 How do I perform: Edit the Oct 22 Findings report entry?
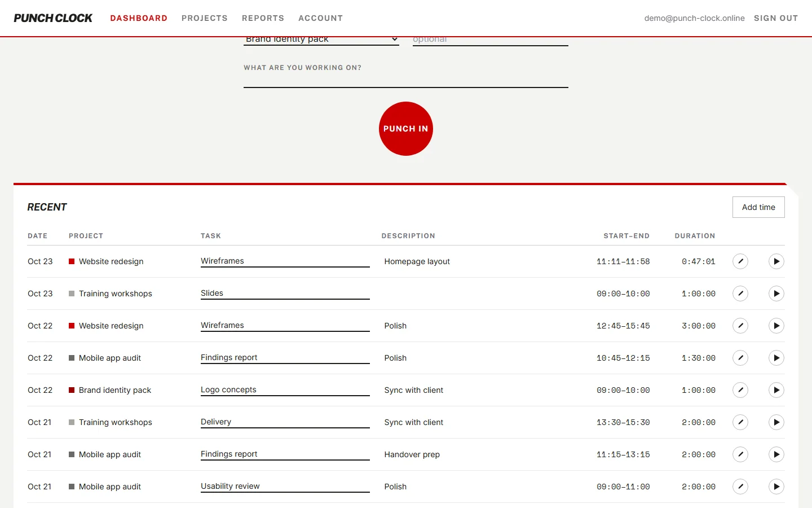(x=740, y=358)
